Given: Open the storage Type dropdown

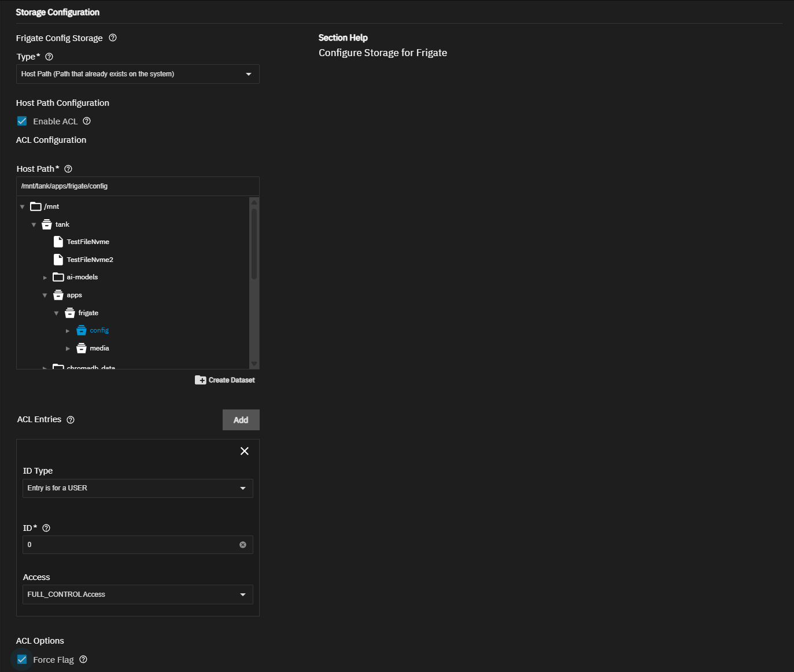Looking at the screenshot, I should (138, 74).
